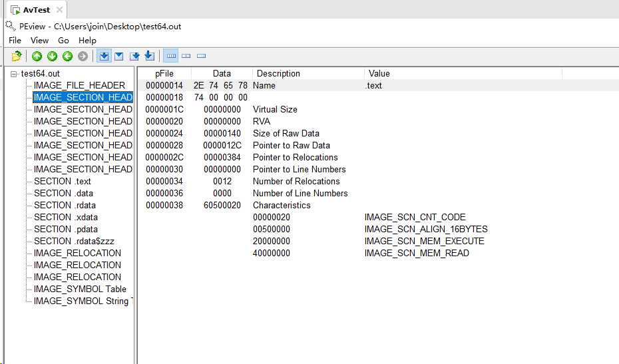The width and height of the screenshot is (619, 364).
Task: Click the green down arrow toolbar button
Action: [x=52, y=56]
